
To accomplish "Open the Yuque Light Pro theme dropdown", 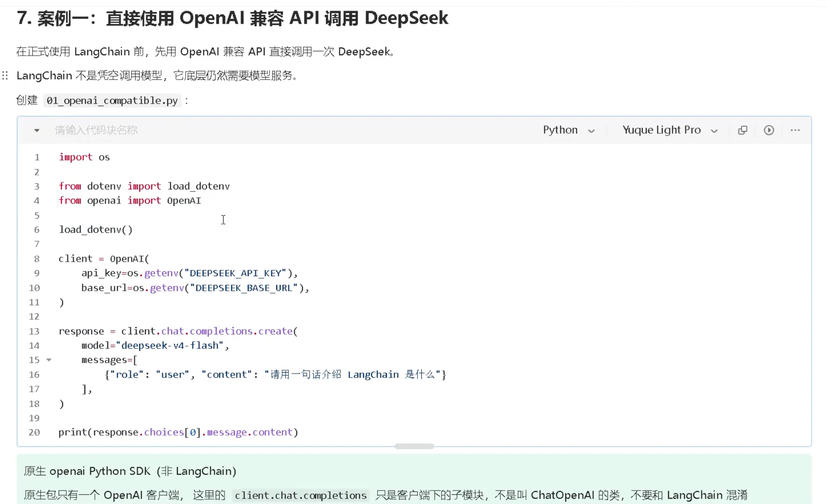I will click(670, 130).
